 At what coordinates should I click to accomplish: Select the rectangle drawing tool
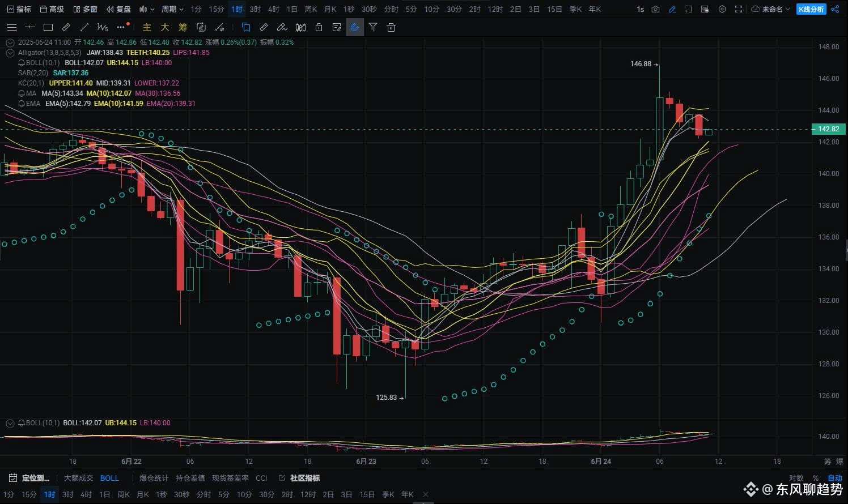coord(48,27)
